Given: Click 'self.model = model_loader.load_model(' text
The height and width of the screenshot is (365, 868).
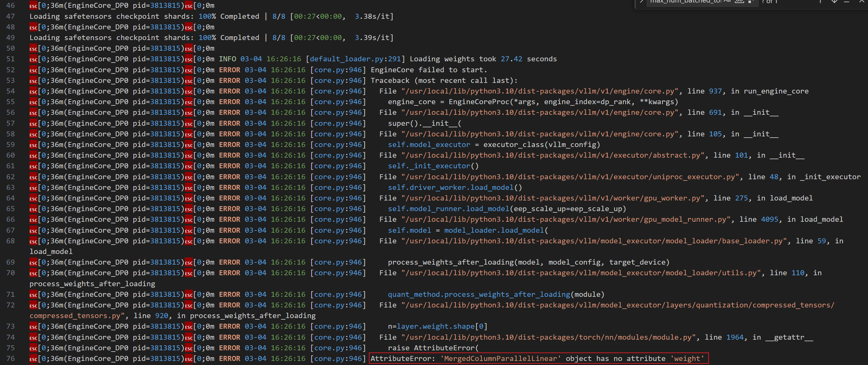Looking at the screenshot, I should coord(468,230).
